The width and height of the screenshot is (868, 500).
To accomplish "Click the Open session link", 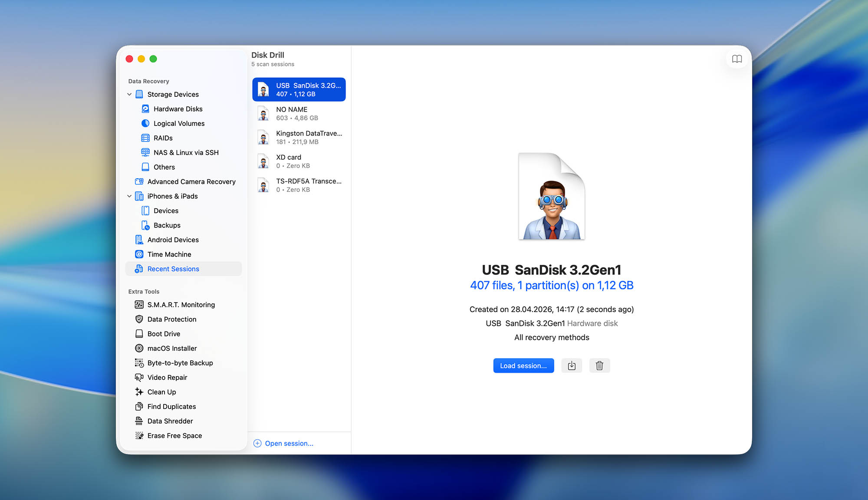I will pos(283,443).
